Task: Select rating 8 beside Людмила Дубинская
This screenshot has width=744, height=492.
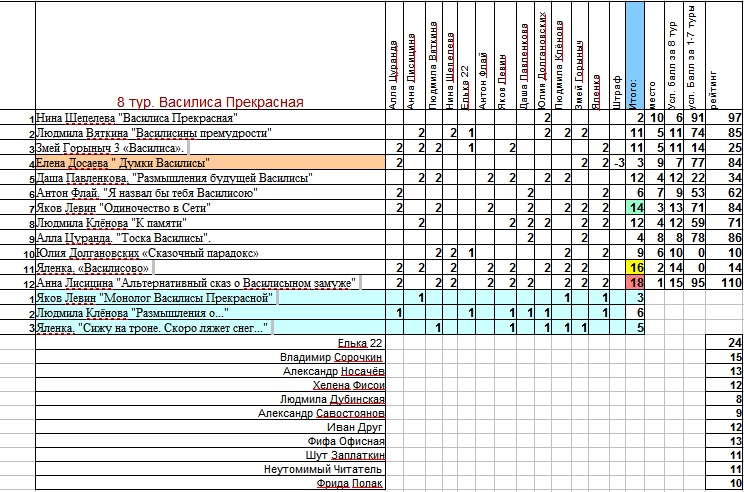Action: (x=725, y=399)
